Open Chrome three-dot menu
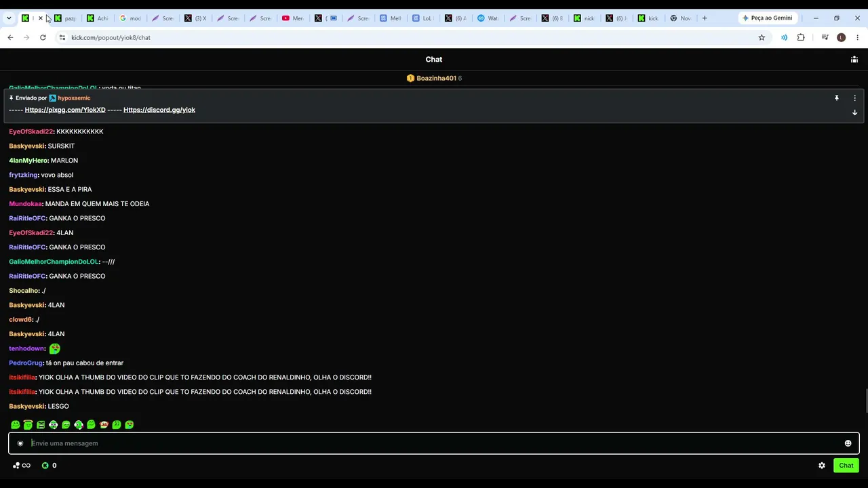 [x=858, y=37]
